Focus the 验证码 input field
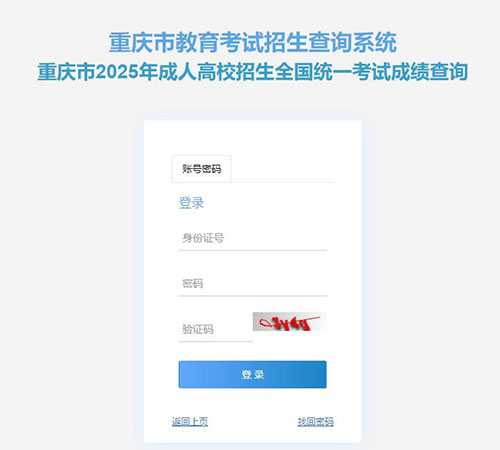The width and height of the screenshot is (500, 450). point(215,329)
